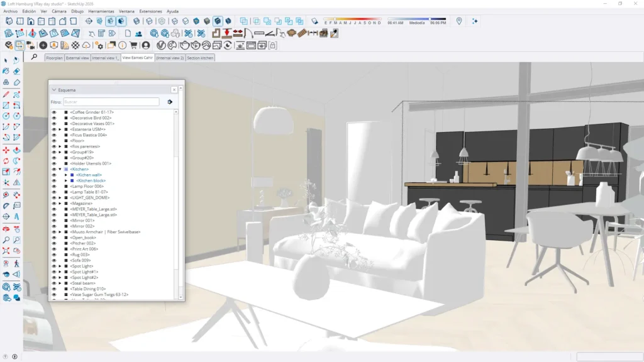Toggle visibility of the Kitchen group

(x=54, y=169)
